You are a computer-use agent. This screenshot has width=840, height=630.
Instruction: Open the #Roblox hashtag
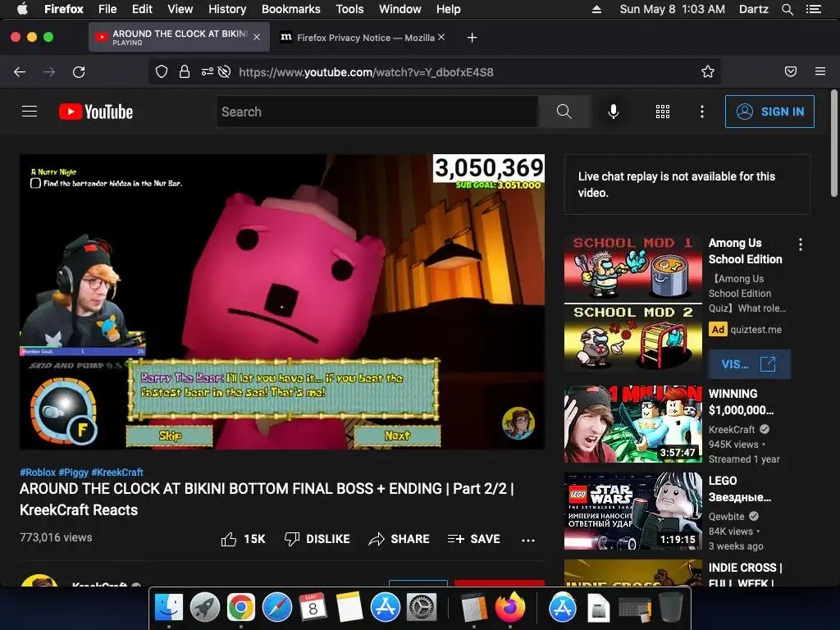[38, 472]
